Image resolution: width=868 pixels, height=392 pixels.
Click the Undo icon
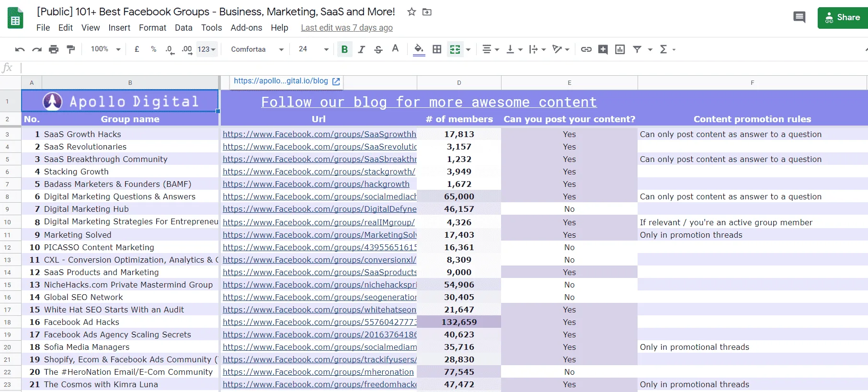pyautogui.click(x=20, y=49)
